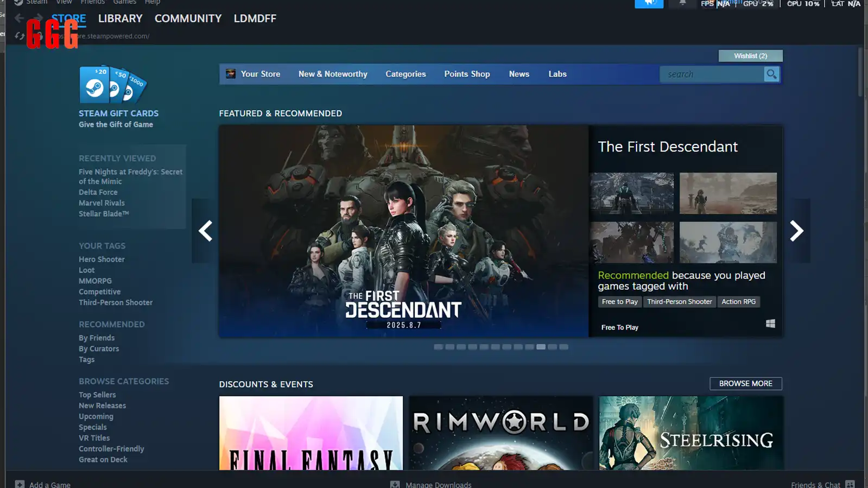Browse the Loot tag
The image size is (868, 488).
tap(86, 270)
